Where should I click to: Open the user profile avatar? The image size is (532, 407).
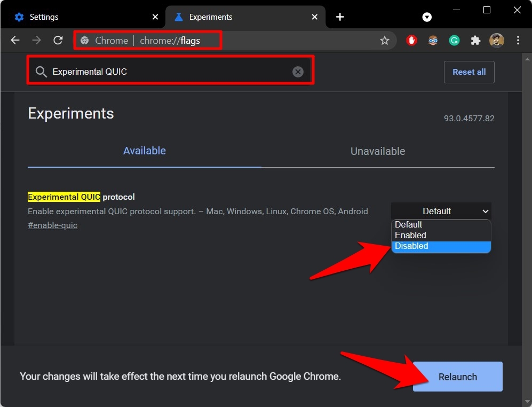click(497, 40)
